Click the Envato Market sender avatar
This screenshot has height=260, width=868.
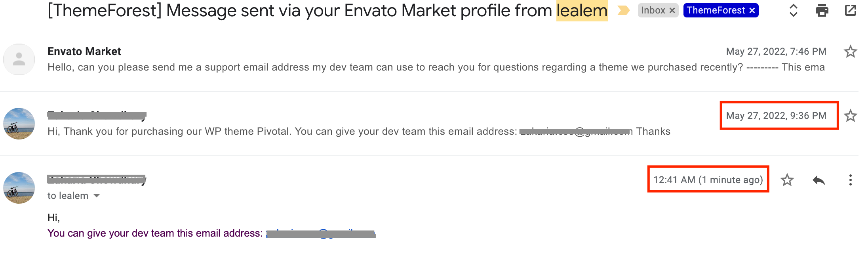19,59
